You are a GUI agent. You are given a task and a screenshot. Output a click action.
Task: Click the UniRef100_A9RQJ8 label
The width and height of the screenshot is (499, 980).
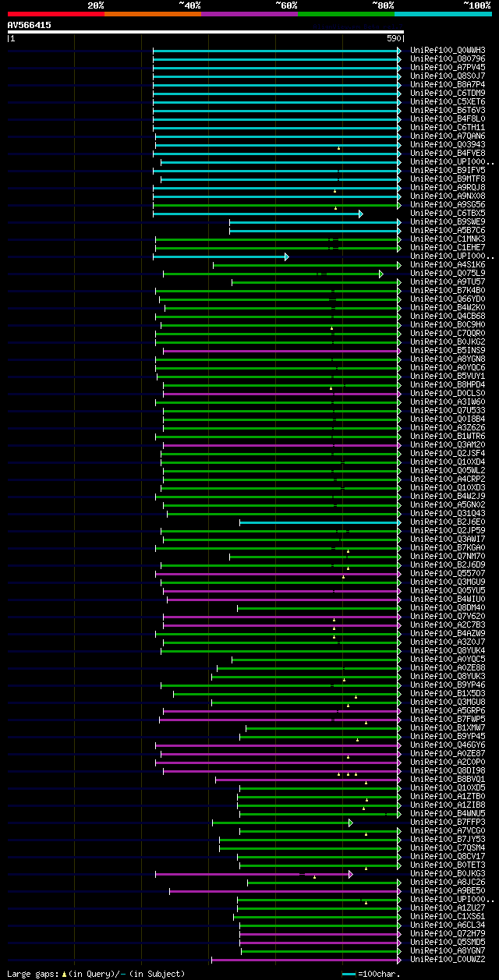[x=448, y=187]
